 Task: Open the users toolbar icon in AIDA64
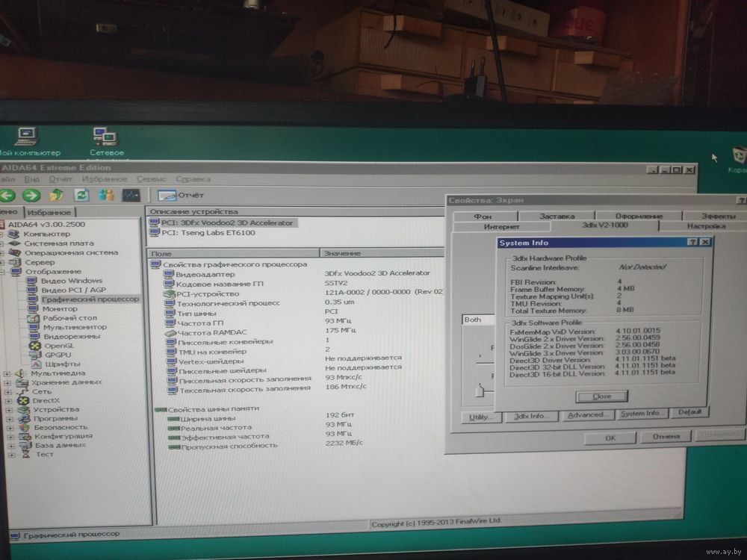[106, 195]
